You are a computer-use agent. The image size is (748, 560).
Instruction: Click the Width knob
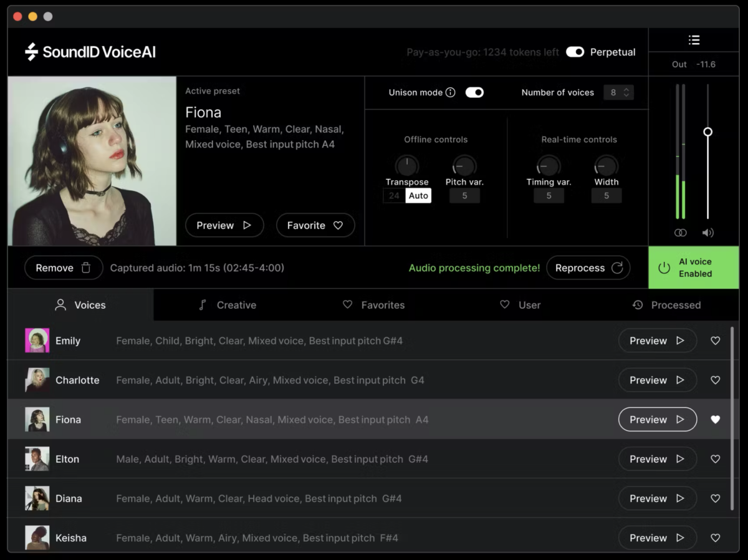[607, 166]
